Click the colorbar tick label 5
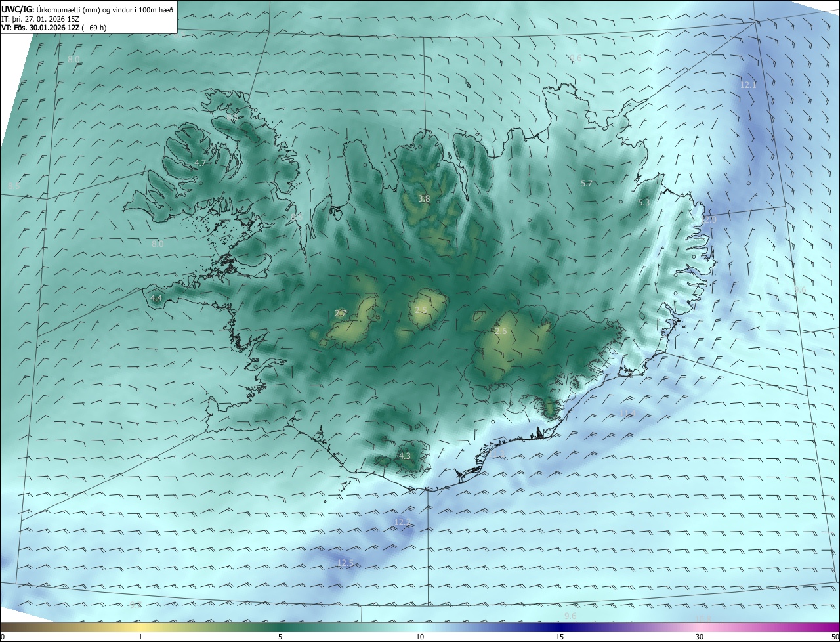Viewport: 840px width, 642px height. [x=280, y=637]
